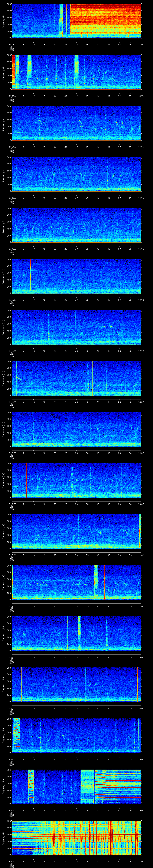This screenshot has height=868, width=153.
Task: Select the "25:00" end time label
Action: pos(141,759)
